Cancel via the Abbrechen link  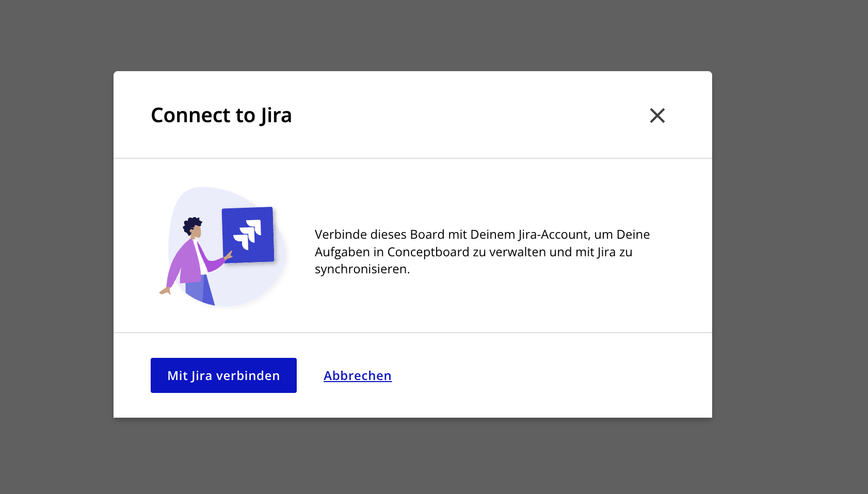pos(357,376)
